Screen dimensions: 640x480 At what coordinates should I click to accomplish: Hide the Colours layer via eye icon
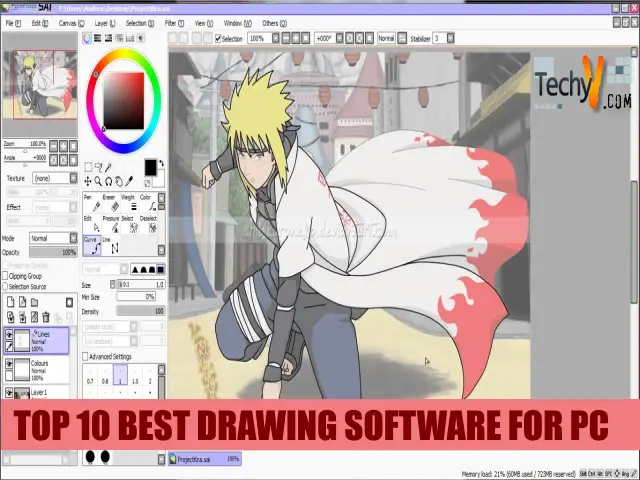coord(9,363)
